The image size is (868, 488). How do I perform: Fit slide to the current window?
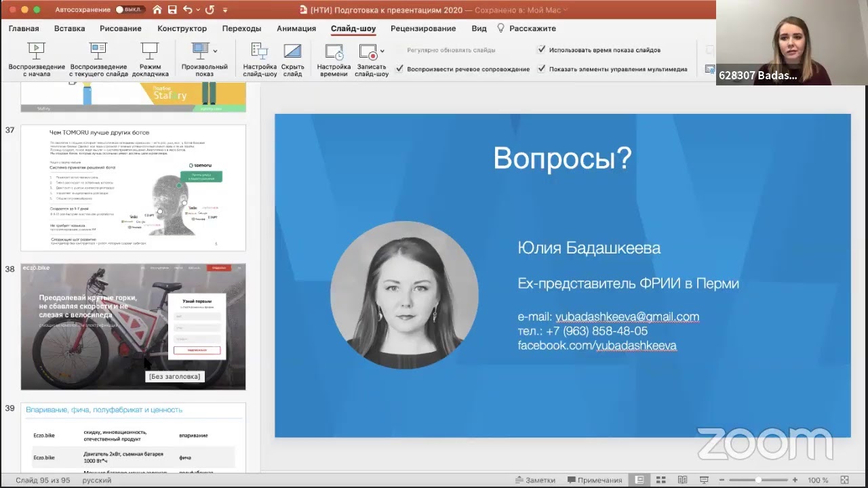[844, 480]
